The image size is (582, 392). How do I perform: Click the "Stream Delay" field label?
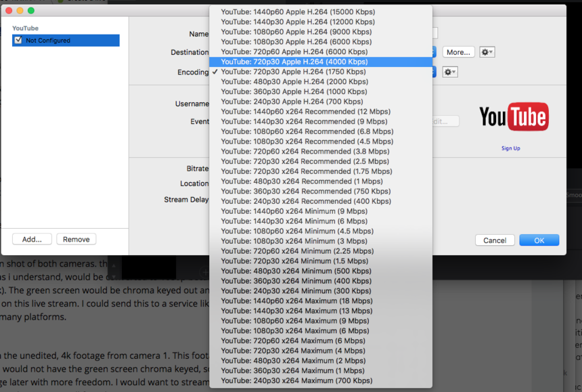click(x=186, y=200)
